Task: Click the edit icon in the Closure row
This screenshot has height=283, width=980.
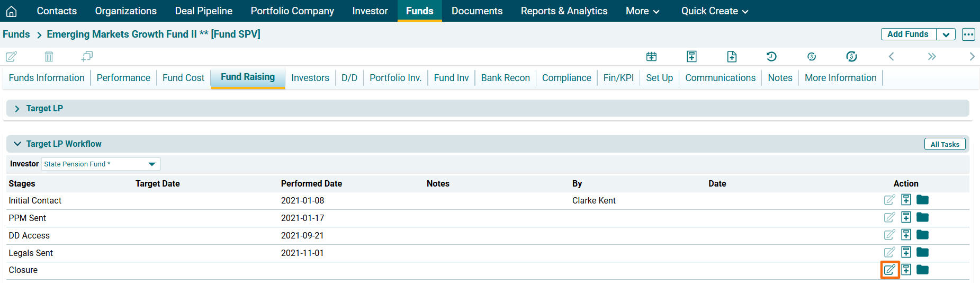Action: (889, 270)
